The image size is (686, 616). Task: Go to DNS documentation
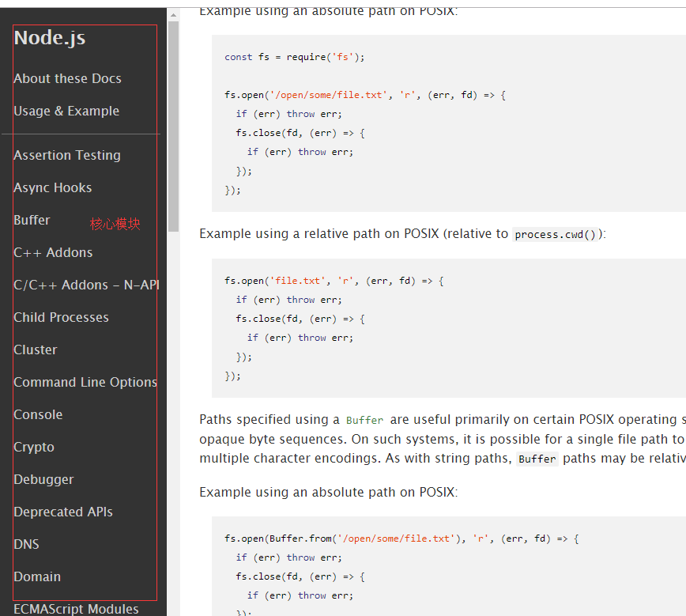click(26, 544)
